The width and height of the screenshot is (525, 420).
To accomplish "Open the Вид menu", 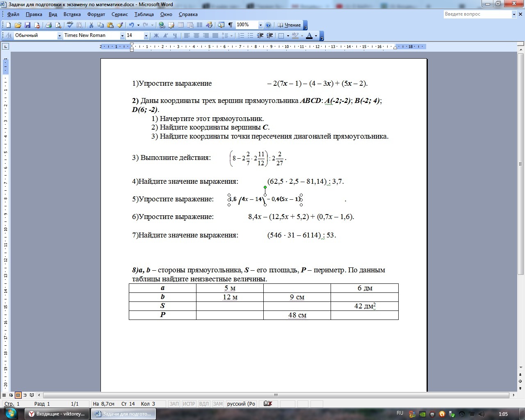I will tap(53, 14).
